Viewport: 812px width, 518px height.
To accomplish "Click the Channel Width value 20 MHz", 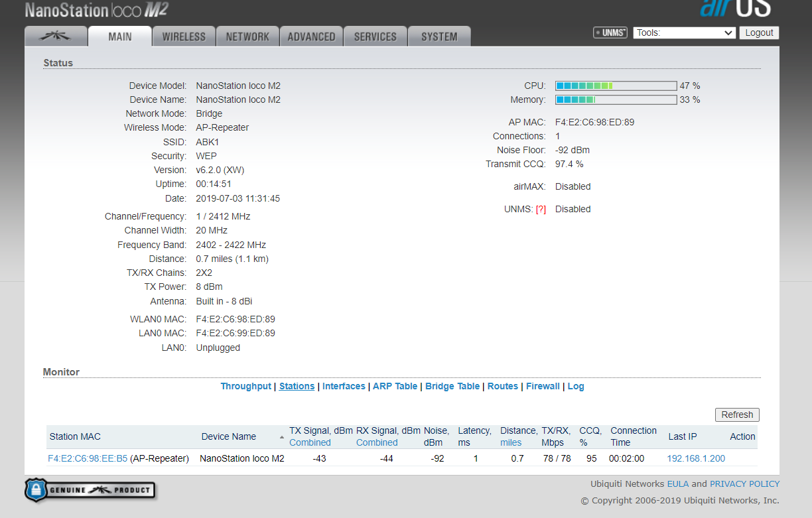I will coord(212,230).
